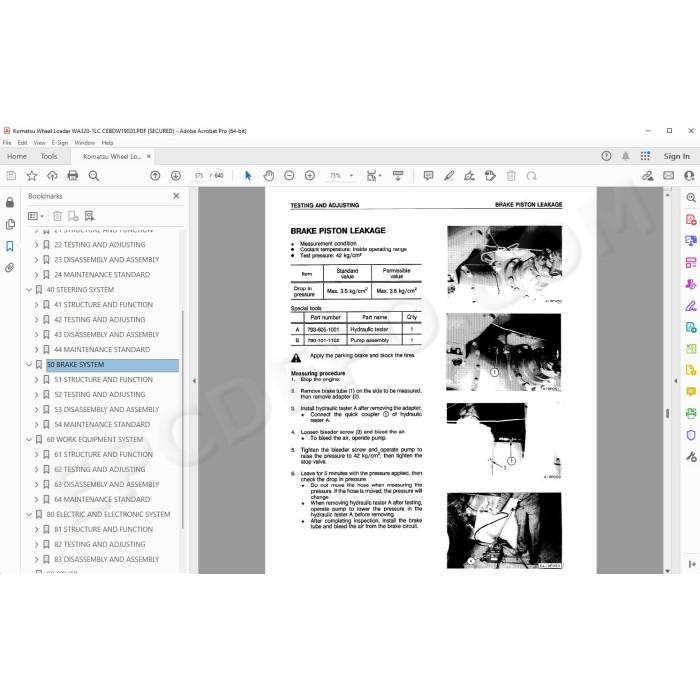The height and width of the screenshot is (700, 700).
Task: Toggle scrolling mode in the toolbar
Action: pyautogui.click(x=398, y=176)
